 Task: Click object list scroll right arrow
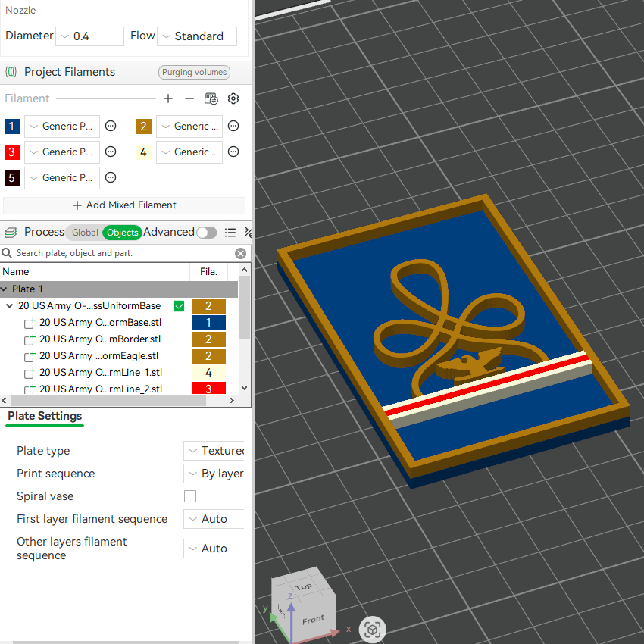pos(232,401)
